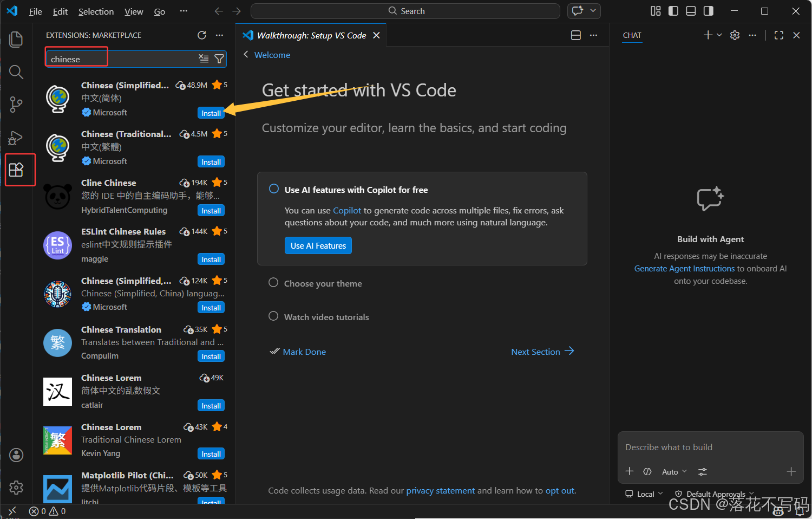The image size is (812, 519).
Task: Open the Local session target dropdown
Action: point(644,494)
